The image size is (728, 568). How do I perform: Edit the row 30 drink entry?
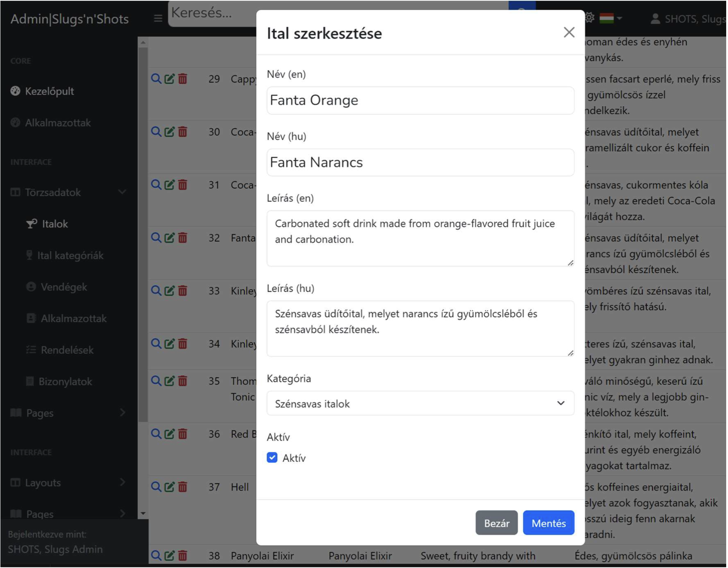(x=169, y=131)
